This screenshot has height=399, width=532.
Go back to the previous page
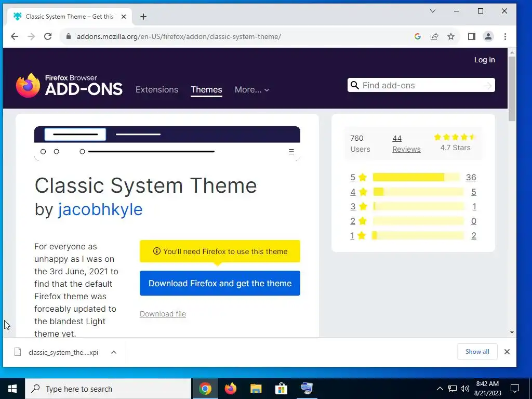(14, 36)
